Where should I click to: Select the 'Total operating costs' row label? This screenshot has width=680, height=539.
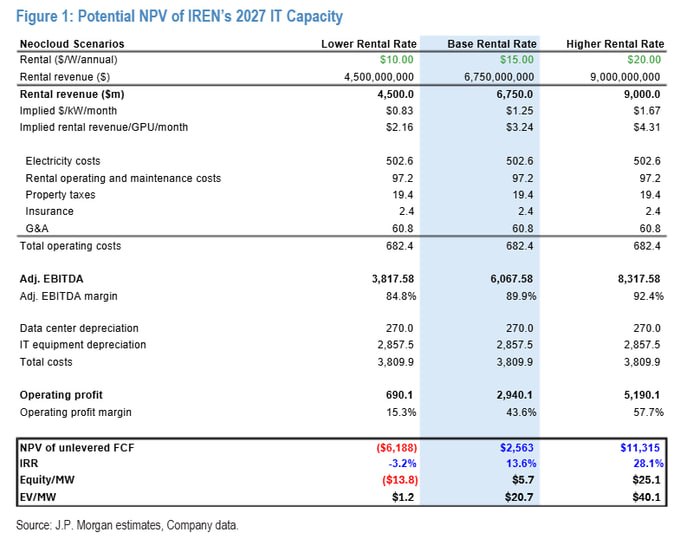(x=70, y=246)
